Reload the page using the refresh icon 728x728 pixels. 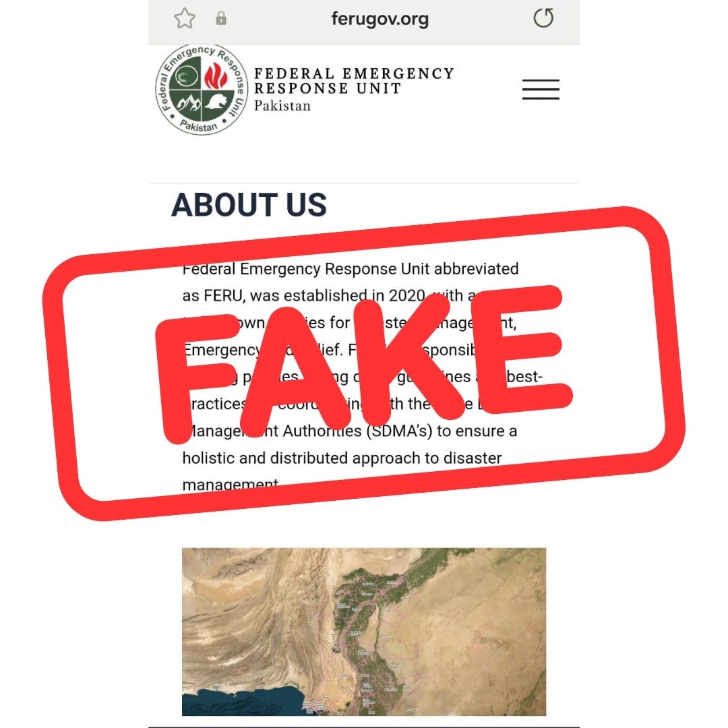[x=543, y=18]
